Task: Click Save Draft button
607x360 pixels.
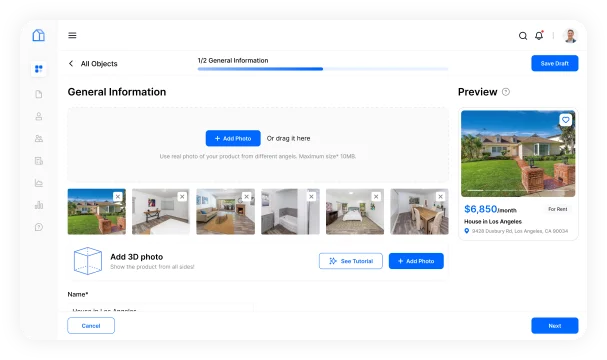Action: (555, 63)
